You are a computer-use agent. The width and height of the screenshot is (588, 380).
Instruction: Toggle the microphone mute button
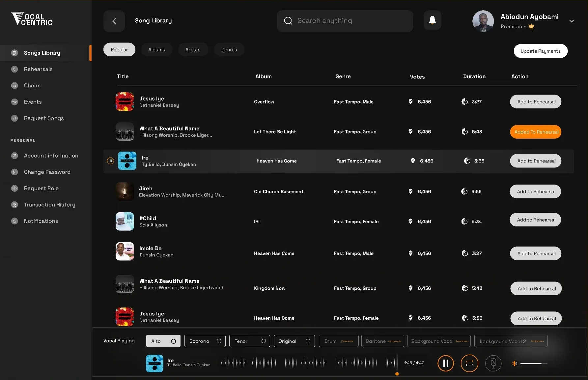[x=493, y=363]
